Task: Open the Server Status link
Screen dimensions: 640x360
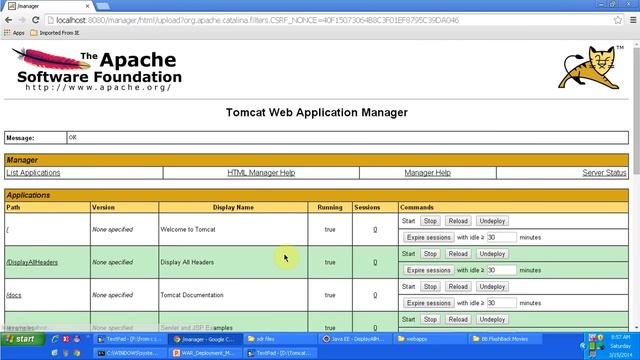Action: tap(604, 173)
